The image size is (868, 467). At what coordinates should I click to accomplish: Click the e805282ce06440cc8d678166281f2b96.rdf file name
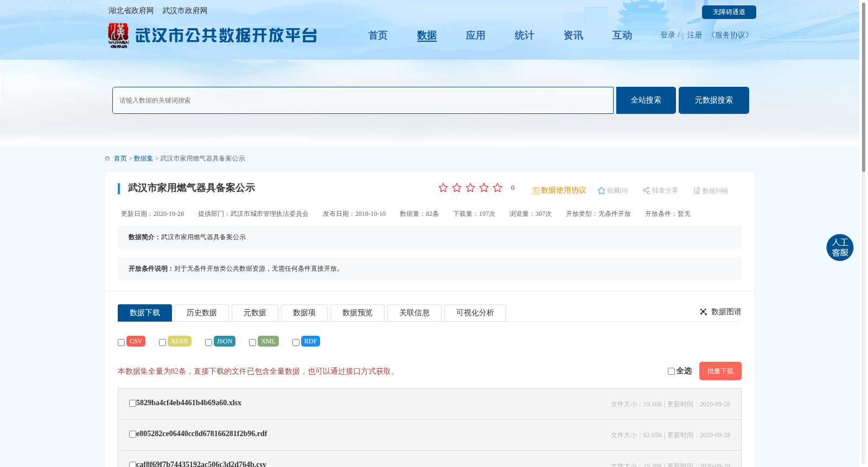coord(202,434)
